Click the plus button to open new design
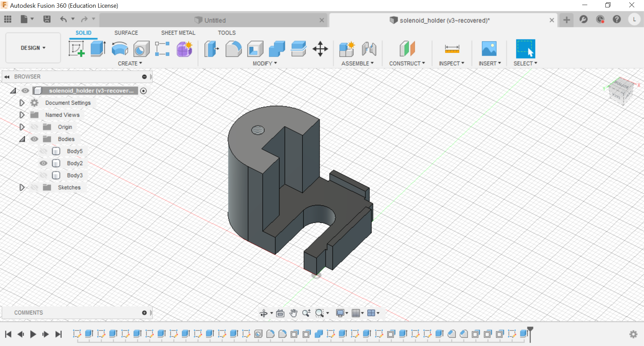The image size is (644, 346). [x=566, y=20]
